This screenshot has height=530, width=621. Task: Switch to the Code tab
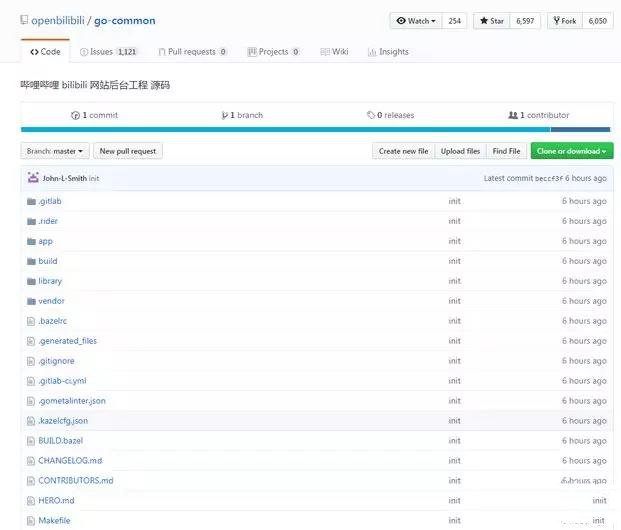pos(46,52)
